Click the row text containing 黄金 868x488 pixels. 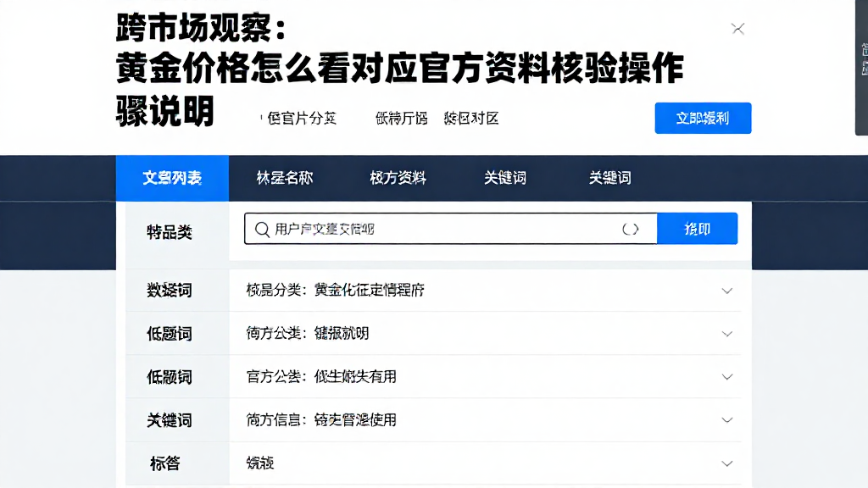[335, 290]
